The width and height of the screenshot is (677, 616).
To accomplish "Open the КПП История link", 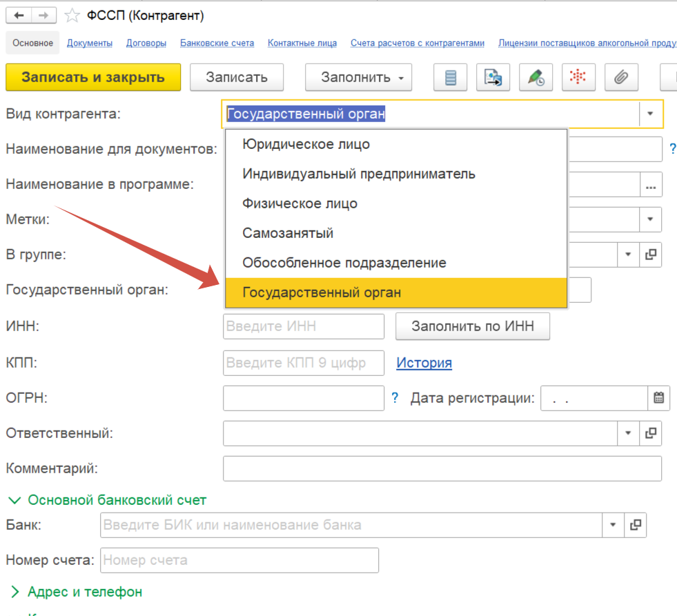I will coord(424,363).
